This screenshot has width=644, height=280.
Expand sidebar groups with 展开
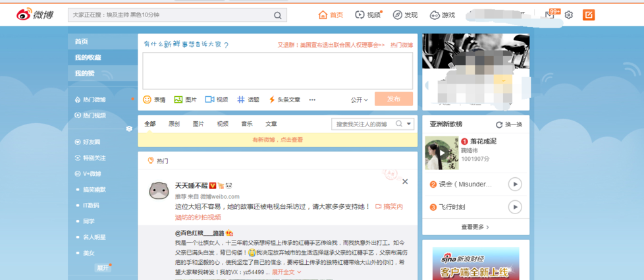(102, 267)
